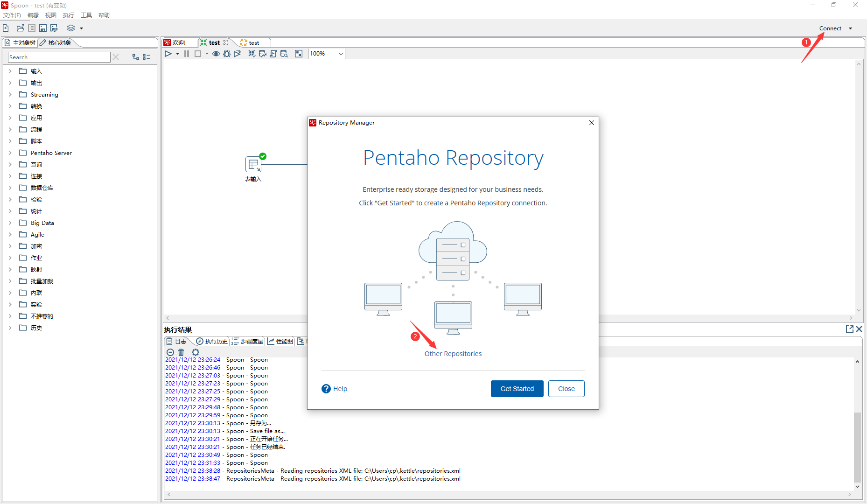Open the 编辑 menu
Image resolution: width=867 pixels, height=504 pixels.
[33, 15]
